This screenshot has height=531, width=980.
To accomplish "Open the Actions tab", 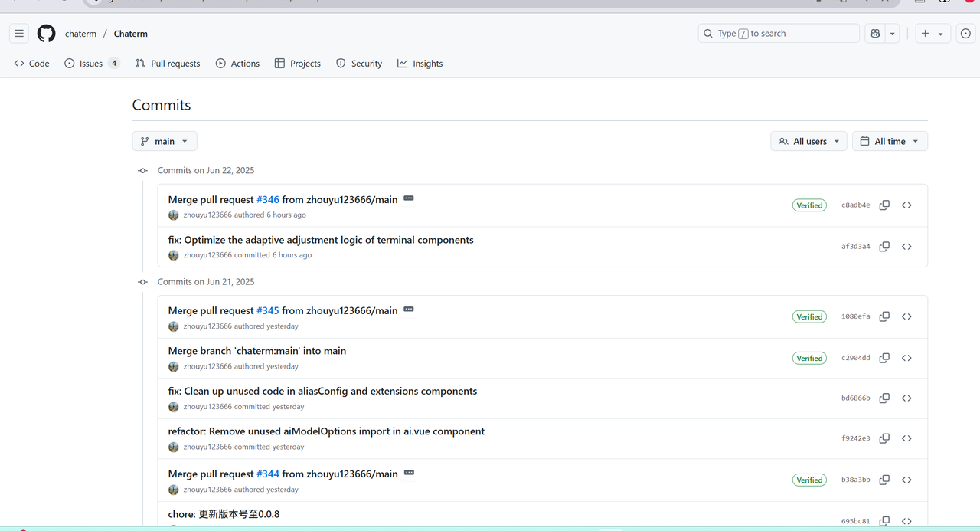I will coord(237,64).
